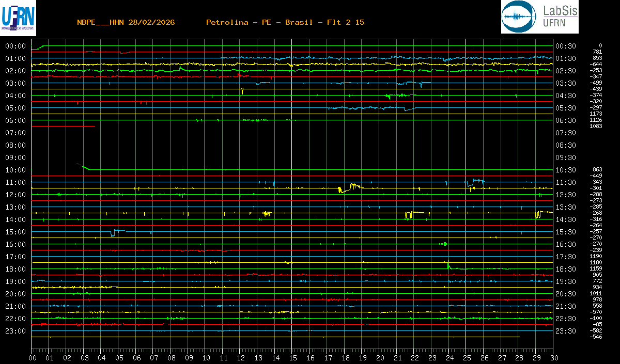
Task: Click the 18:30 label on right side
Action: [565, 269]
